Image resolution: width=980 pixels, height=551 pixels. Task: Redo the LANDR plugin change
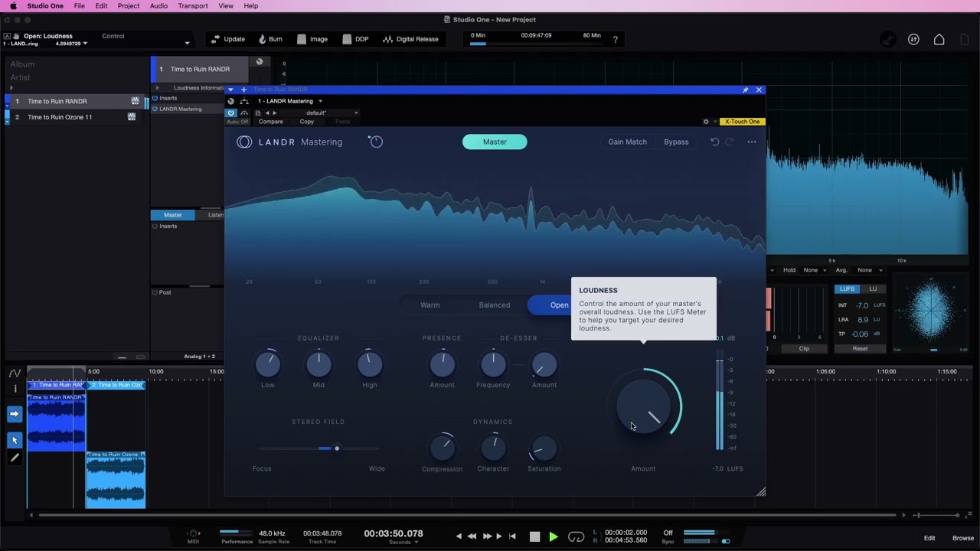pyautogui.click(x=730, y=142)
